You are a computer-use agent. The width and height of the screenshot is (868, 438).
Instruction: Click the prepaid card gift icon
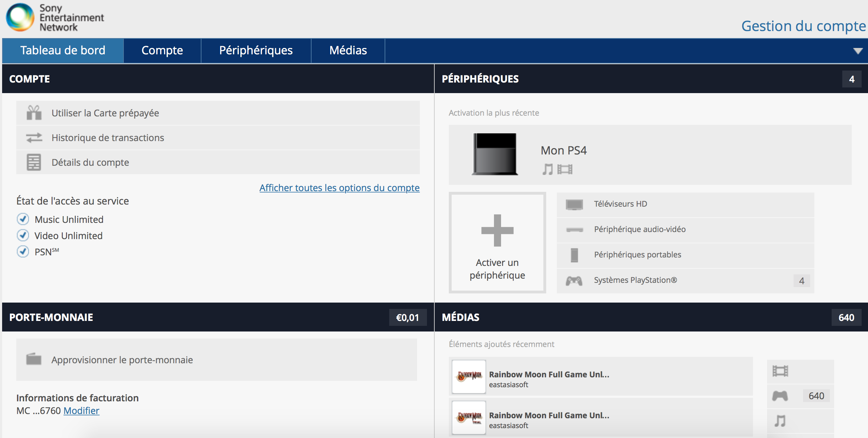(34, 113)
